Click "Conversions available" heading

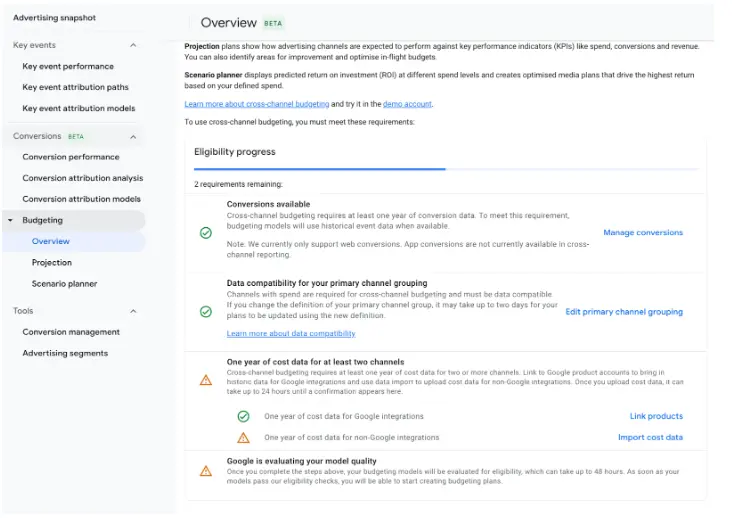click(x=268, y=204)
